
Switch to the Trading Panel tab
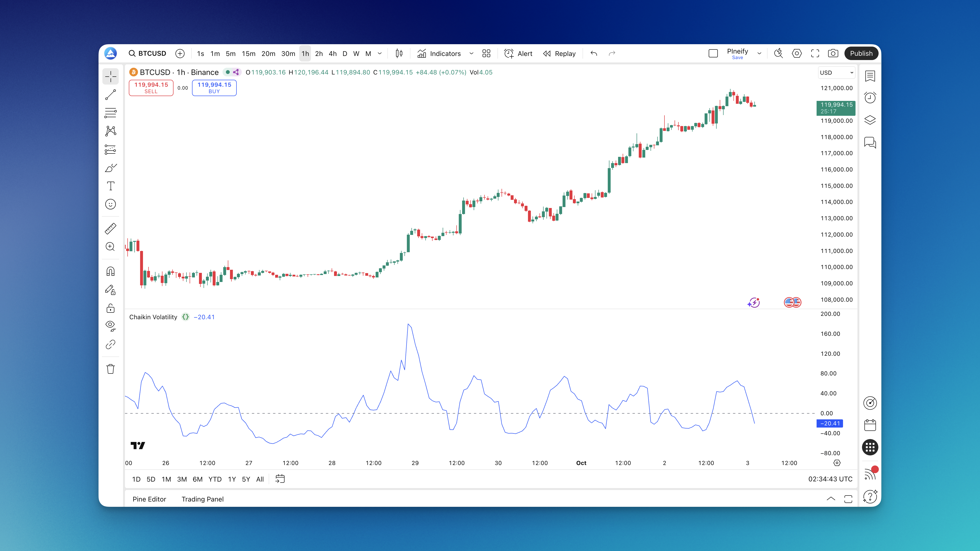(x=202, y=499)
